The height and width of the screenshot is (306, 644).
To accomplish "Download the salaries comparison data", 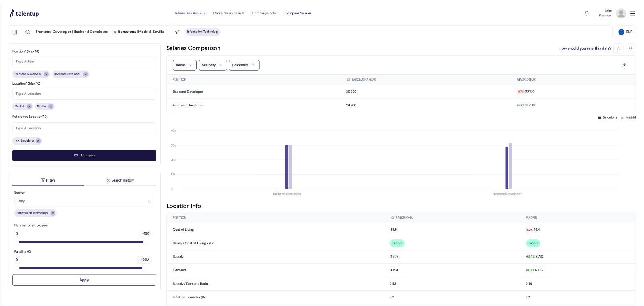I will pyautogui.click(x=624, y=65).
